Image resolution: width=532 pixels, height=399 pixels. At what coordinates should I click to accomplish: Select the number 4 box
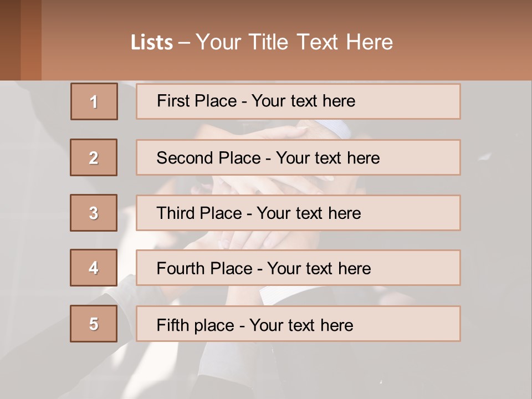point(94,268)
